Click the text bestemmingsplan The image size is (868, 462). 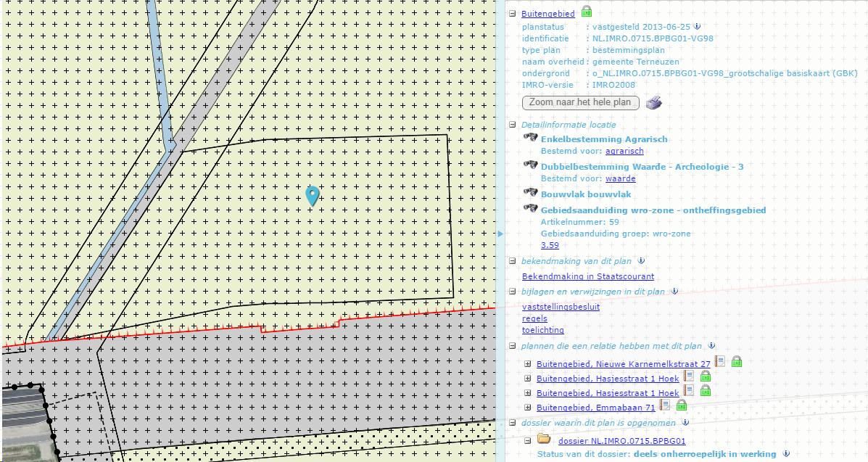pyautogui.click(x=630, y=50)
